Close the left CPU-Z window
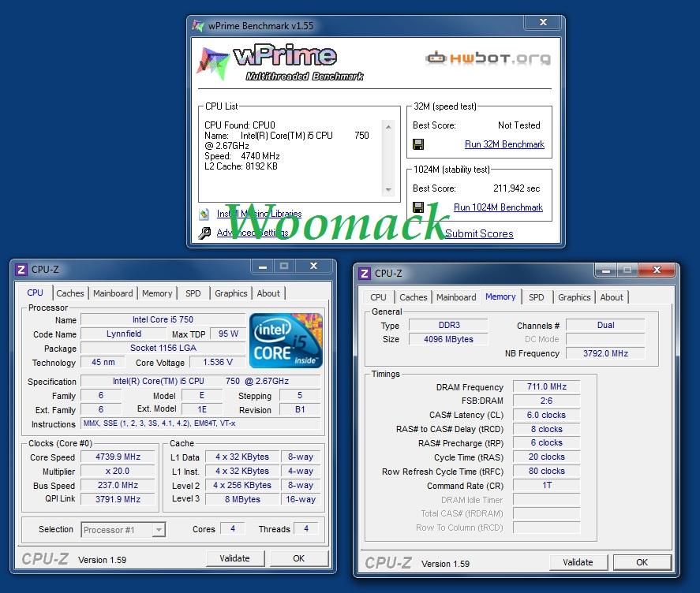The height and width of the screenshot is (593, 700). pyautogui.click(x=314, y=267)
